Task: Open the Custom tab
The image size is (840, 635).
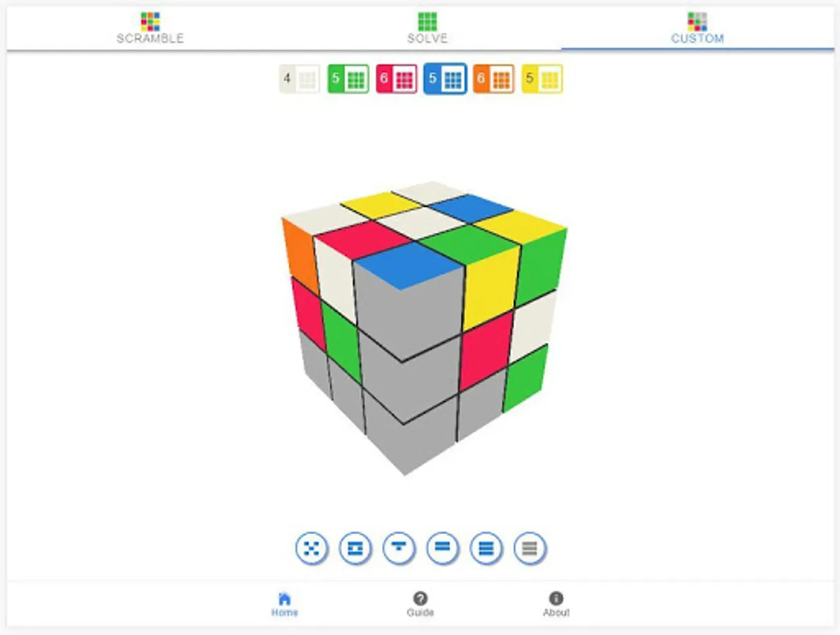Action: coord(697,28)
